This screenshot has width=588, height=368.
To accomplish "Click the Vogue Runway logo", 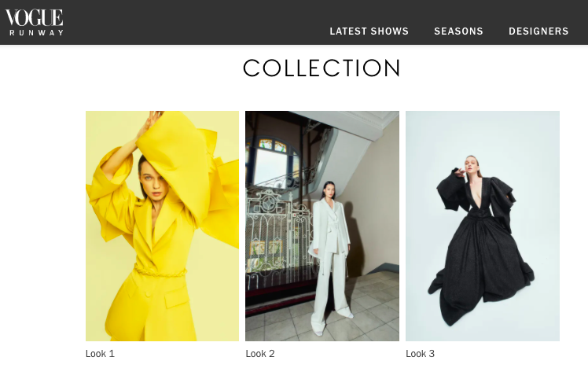I will point(34,23).
